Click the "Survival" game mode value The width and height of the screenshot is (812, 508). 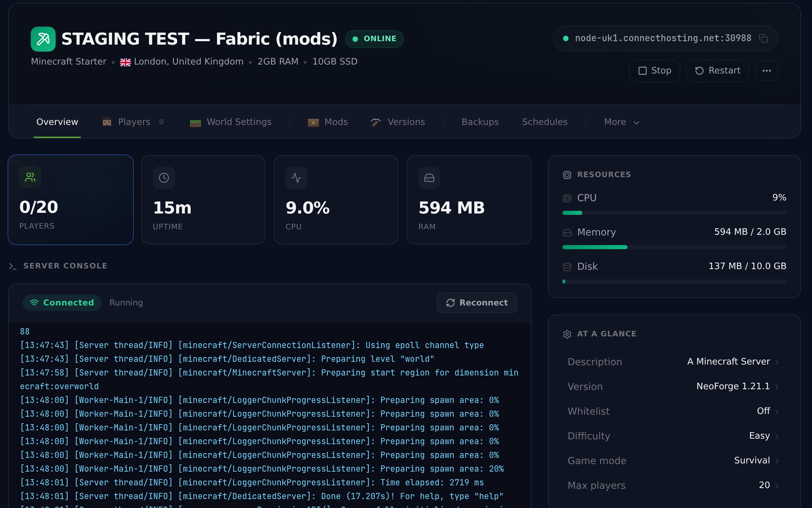coord(752,461)
